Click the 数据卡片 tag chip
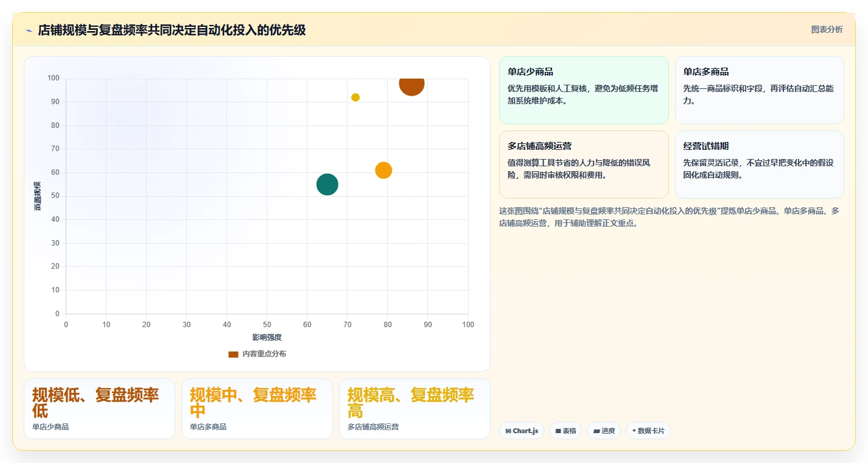 tap(648, 431)
